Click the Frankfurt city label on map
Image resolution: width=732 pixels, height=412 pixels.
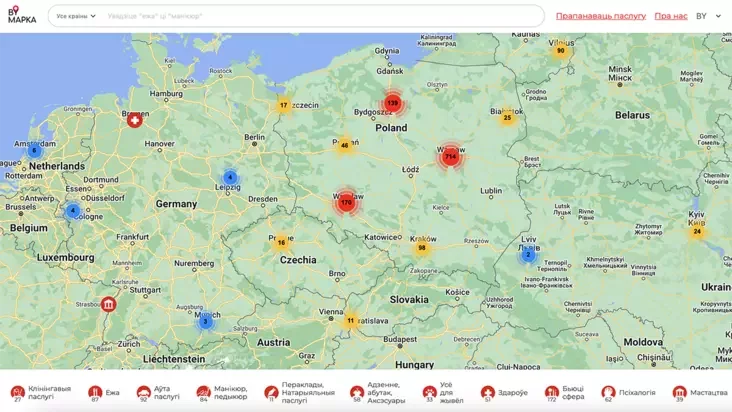coord(133,237)
